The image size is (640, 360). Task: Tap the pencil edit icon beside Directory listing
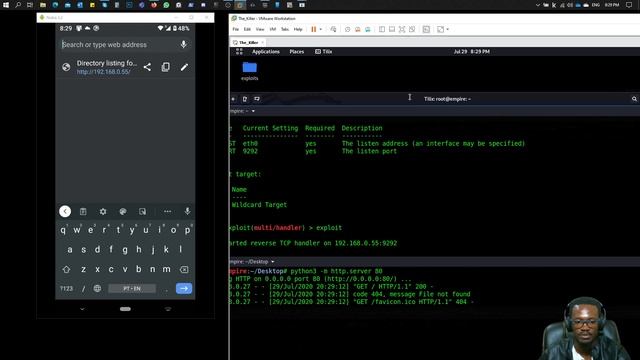point(184,67)
